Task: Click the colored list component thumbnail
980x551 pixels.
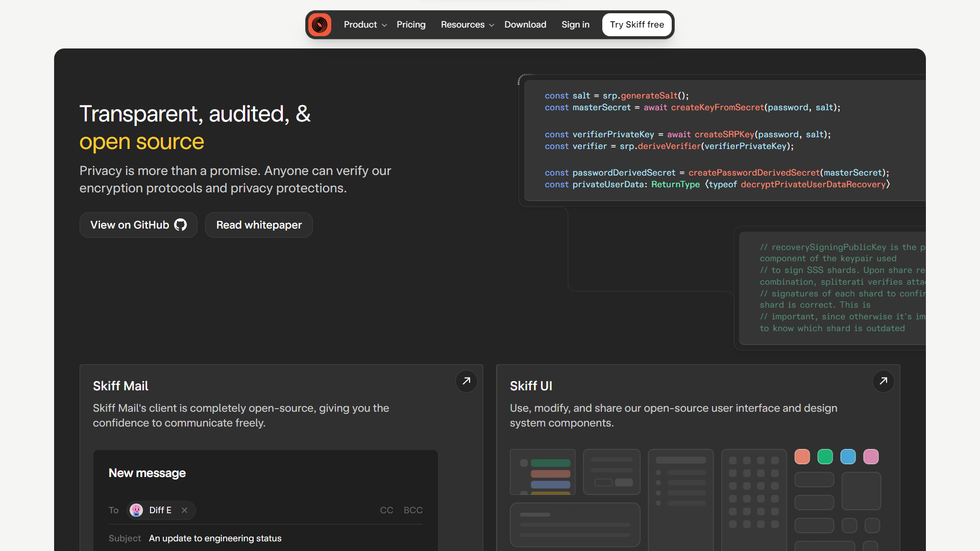Action: pos(543,472)
